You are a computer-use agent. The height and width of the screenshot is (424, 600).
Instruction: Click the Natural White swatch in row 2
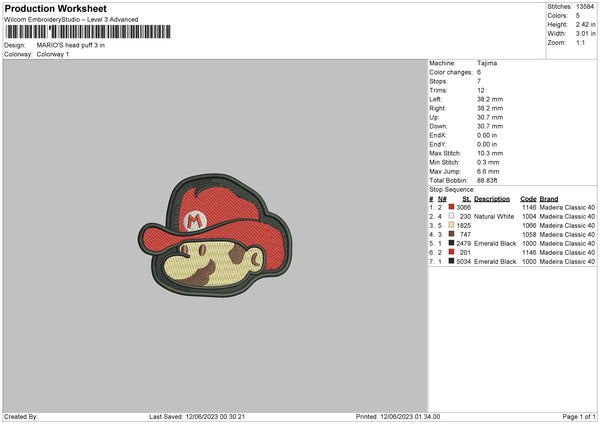pyautogui.click(x=452, y=216)
